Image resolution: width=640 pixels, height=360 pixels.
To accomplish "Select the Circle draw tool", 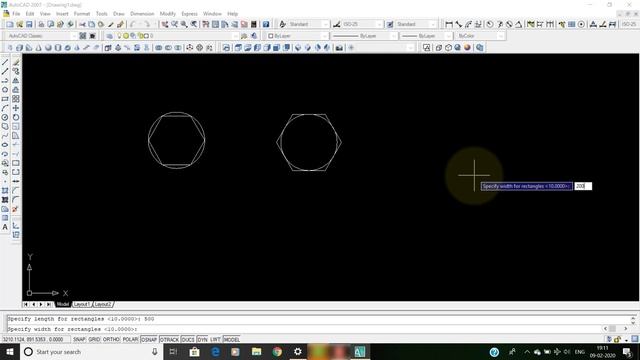I will tap(5, 117).
